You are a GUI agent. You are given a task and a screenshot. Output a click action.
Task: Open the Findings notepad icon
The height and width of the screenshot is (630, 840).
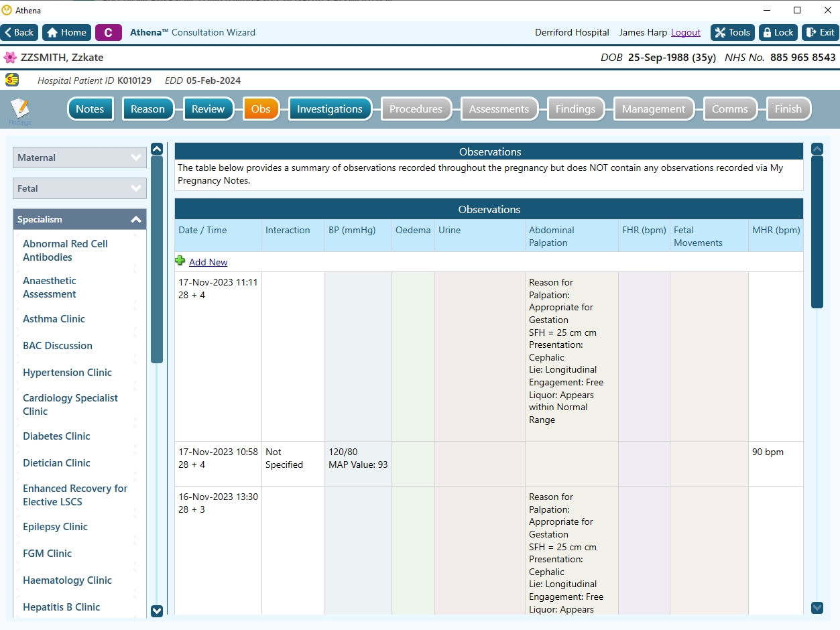(x=20, y=110)
